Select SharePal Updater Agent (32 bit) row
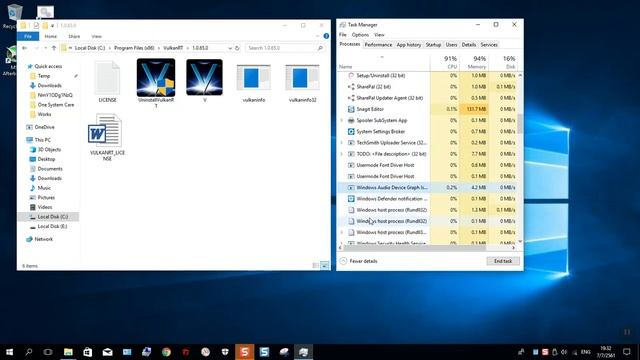The width and height of the screenshot is (640, 360). 427,98
